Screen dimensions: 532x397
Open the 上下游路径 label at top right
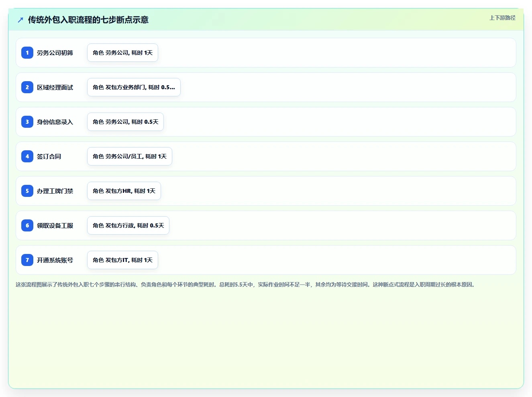(x=502, y=18)
